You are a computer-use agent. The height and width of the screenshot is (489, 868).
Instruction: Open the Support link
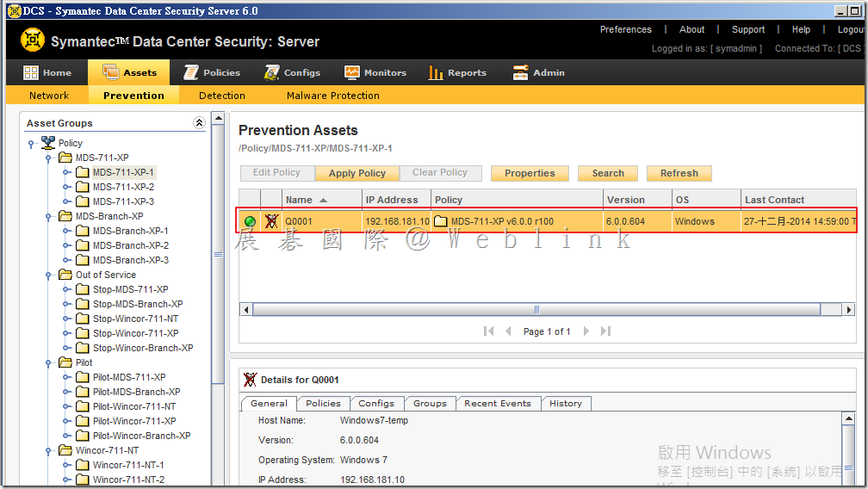click(x=747, y=29)
